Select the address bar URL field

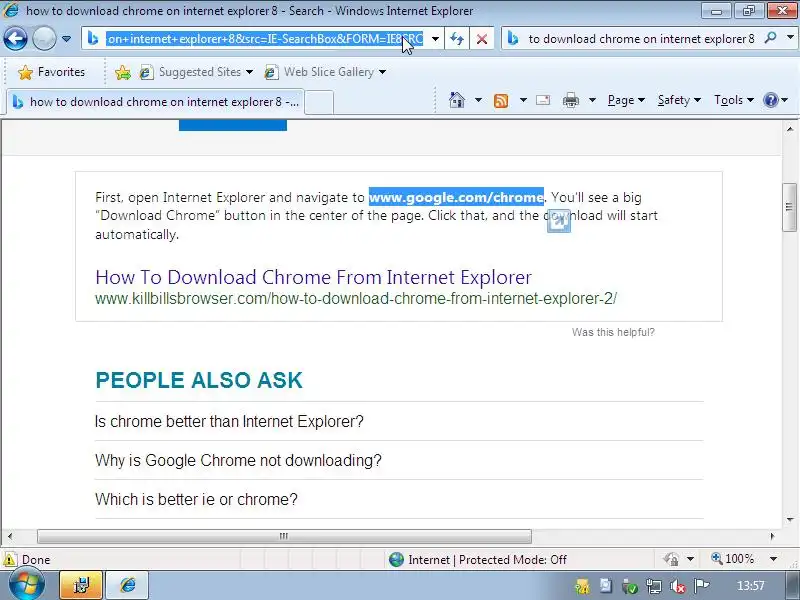coord(264,39)
